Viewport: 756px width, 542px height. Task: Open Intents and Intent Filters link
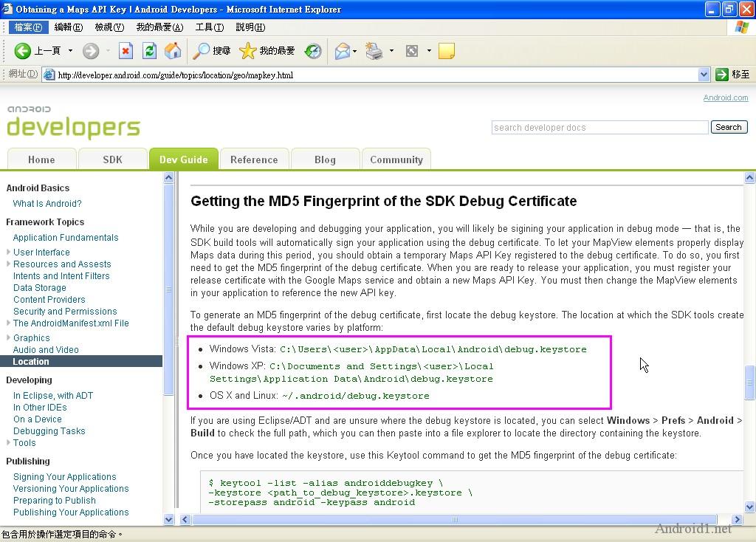(x=61, y=276)
